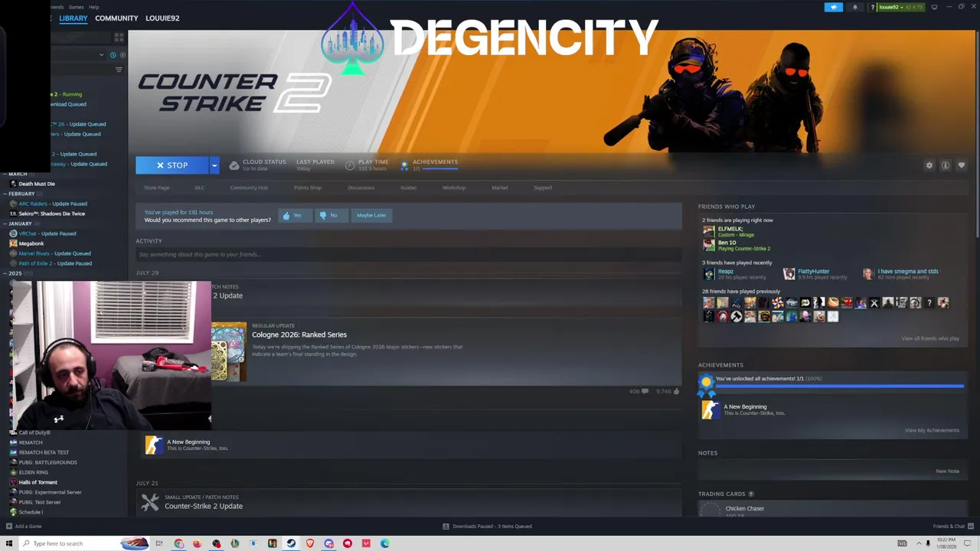980x551 pixels.
Task: Open the DLC link
Action: [x=199, y=187]
